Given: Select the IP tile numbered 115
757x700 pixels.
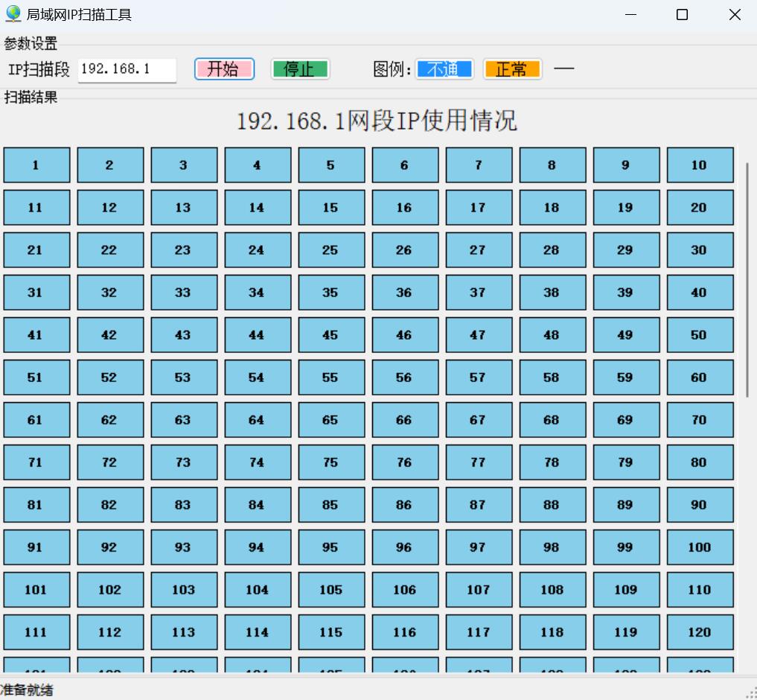Looking at the screenshot, I should point(331,632).
